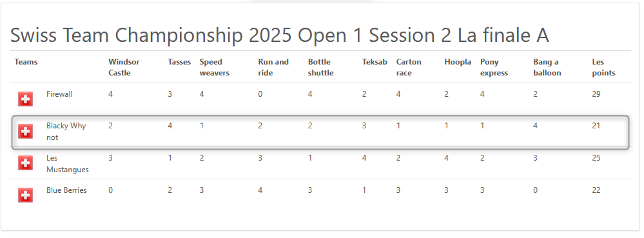644x238 pixels.
Task: Click the Teksab column header
Action: 375,62
